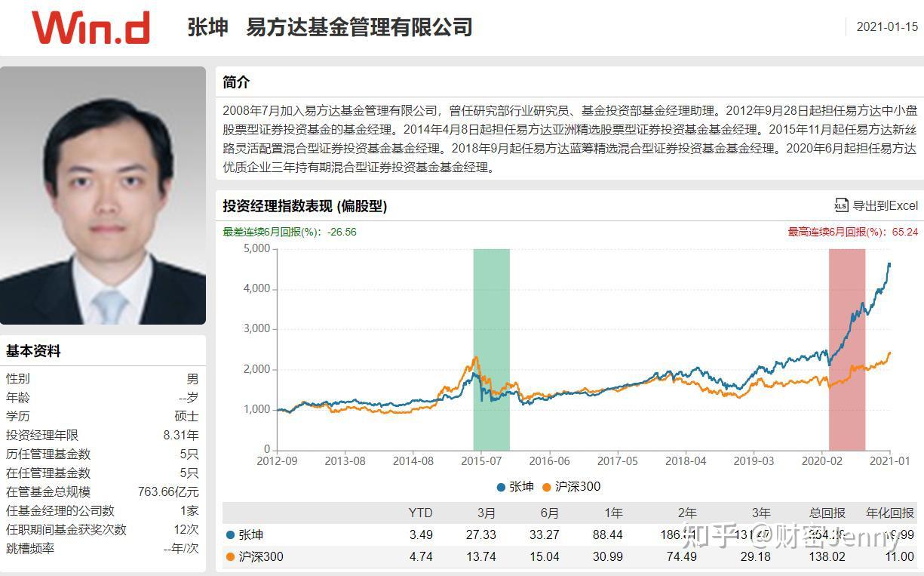Viewport: 924px width, 576px height.
Task: Select the 最差连续6月回报 value -26.56
Action: pyautogui.click(x=342, y=232)
